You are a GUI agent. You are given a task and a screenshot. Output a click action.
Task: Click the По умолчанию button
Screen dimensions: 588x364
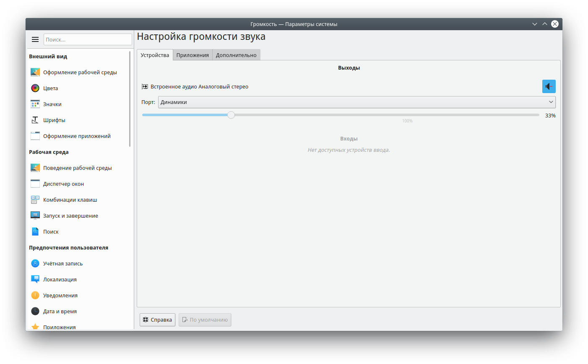tap(205, 320)
